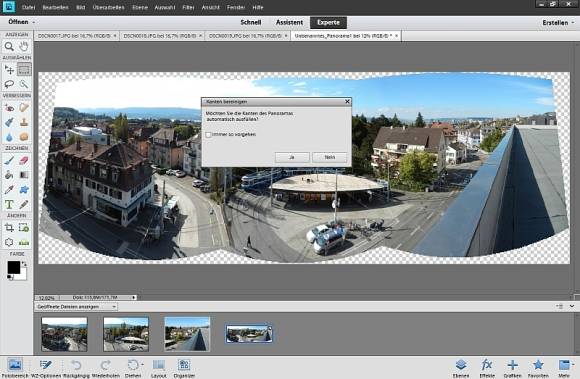This screenshot has width=580, height=379.
Task: Open the Grafiken panel
Action: 512,368
